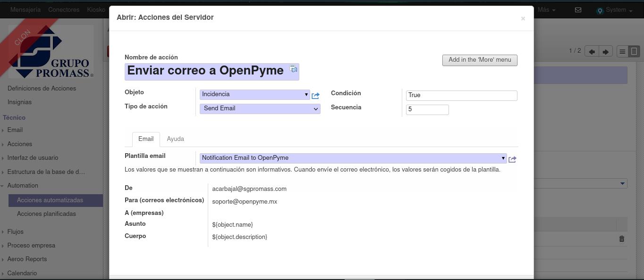Expand Calendario section in sidebar
644x280 pixels.
(22, 273)
